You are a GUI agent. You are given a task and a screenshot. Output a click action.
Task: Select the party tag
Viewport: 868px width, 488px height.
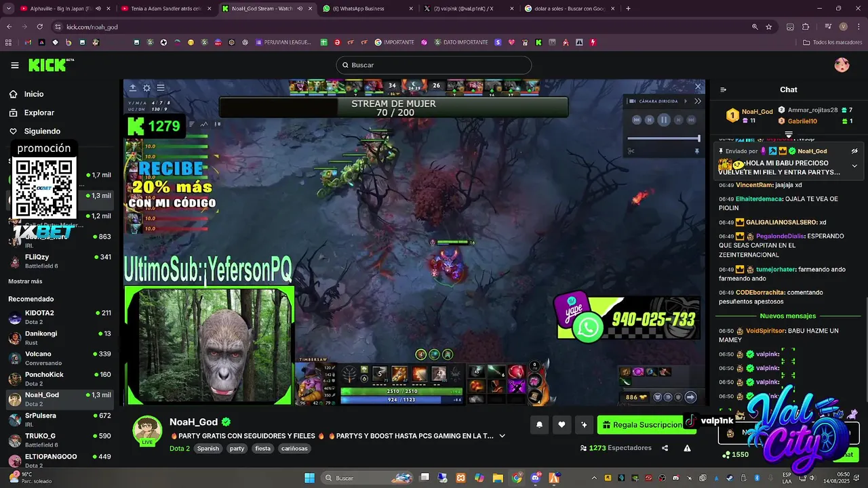coord(237,449)
